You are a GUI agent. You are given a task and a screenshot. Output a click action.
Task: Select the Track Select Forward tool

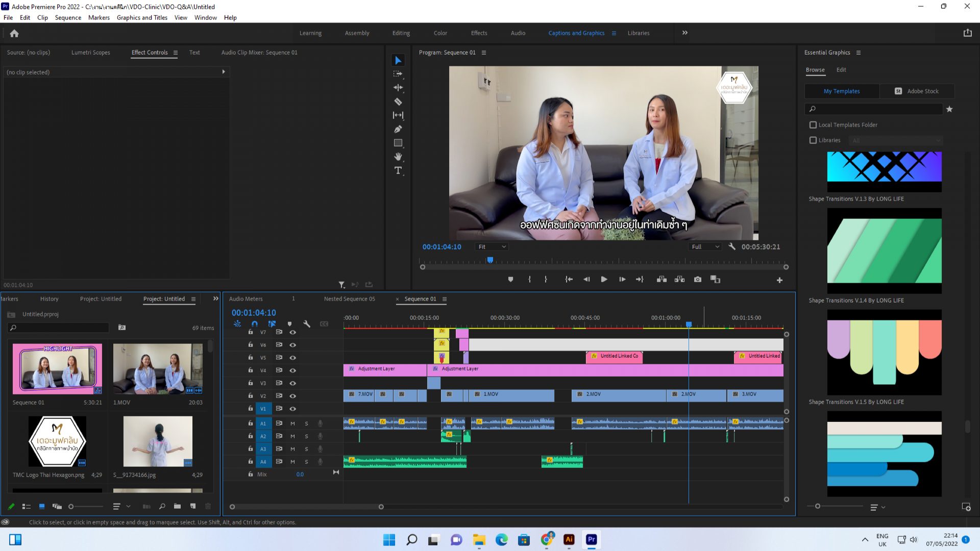[x=398, y=74]
